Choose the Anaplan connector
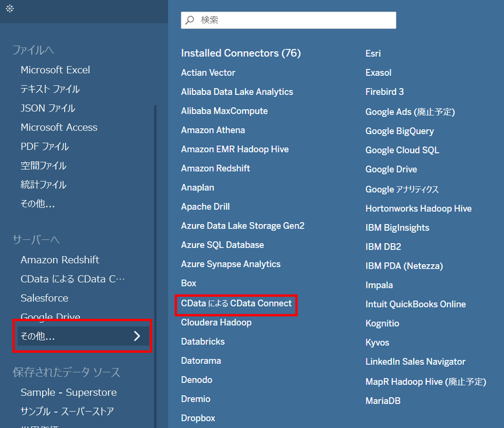This screenshot has width=504, height=428. pos(197,187)
